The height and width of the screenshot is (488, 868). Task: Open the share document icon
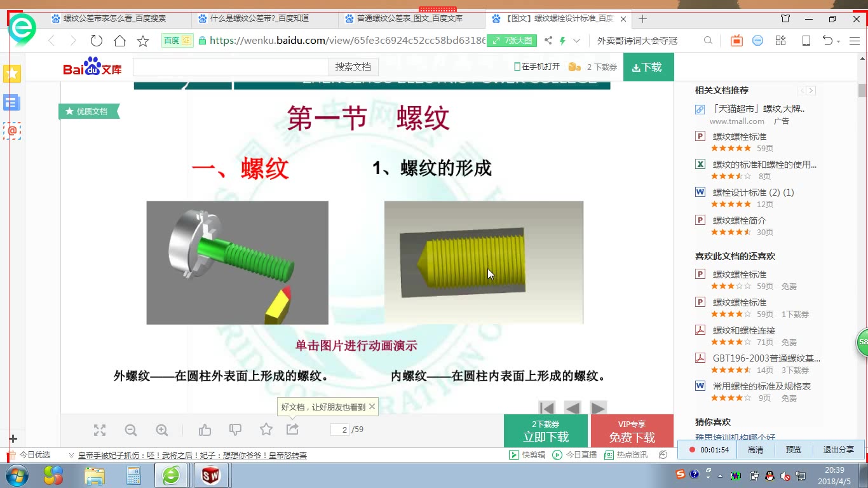tap(292, 430)
